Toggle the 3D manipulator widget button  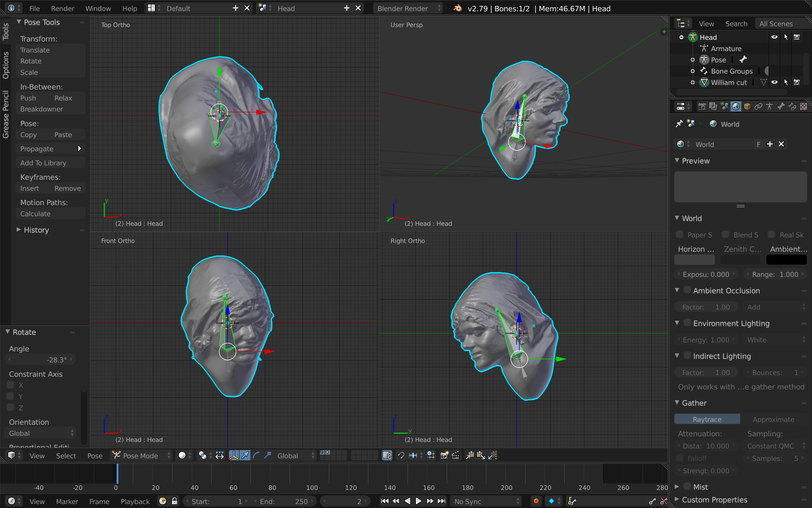point(233,455)
